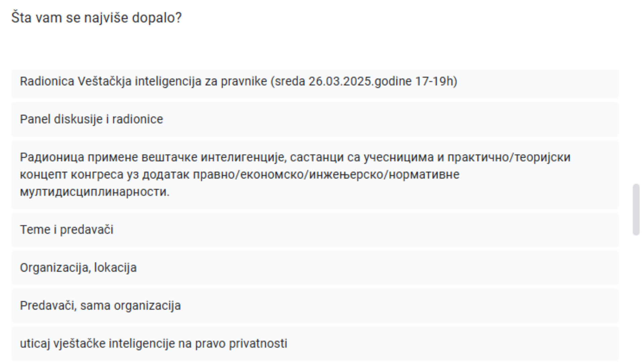Click the word 'dopalo?' in the question heading
The height and width of the screenshot is (362, 644).
coord(157,18)
